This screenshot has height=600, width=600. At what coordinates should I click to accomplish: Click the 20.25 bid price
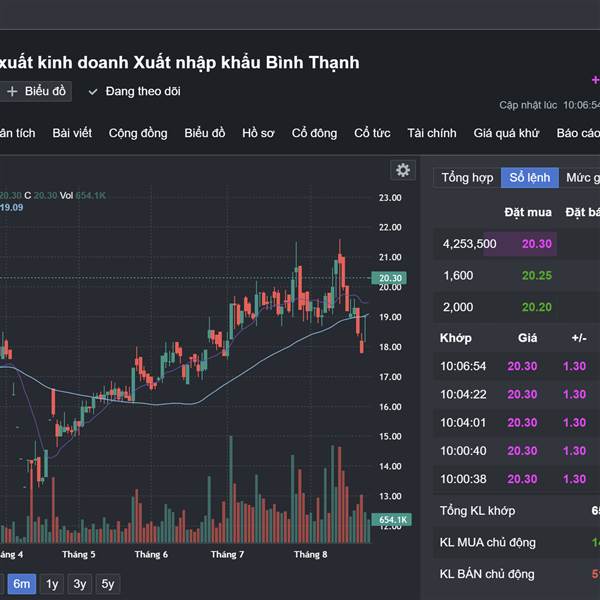pyautogui.click(x=536, y=276)
